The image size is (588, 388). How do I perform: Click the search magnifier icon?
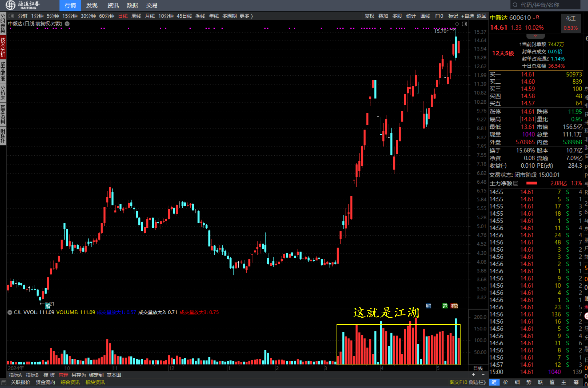(x=515, y=5)
